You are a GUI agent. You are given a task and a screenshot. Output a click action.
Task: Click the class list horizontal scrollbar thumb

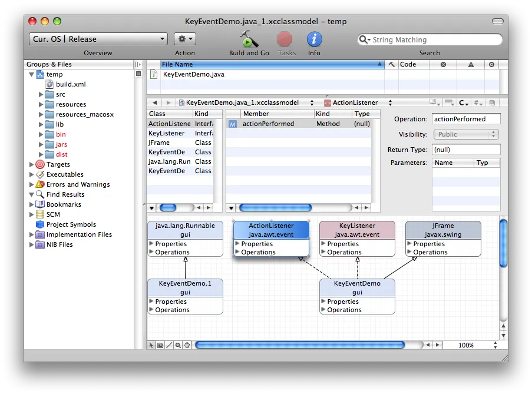[168, 207]
